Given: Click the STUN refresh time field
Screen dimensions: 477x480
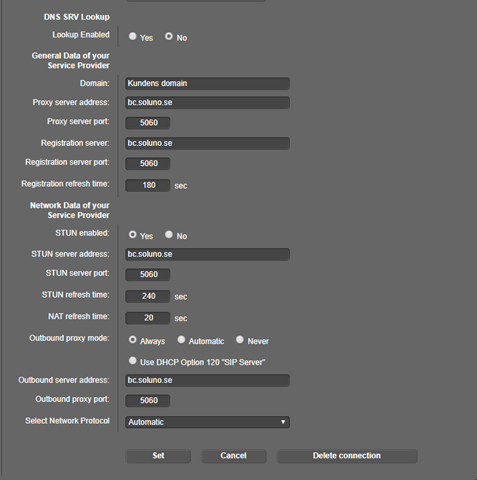Looking at the screenshot, I should pos(148,296).
